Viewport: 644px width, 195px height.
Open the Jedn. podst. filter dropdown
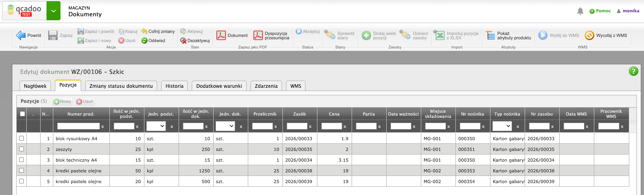click(156, 126)
